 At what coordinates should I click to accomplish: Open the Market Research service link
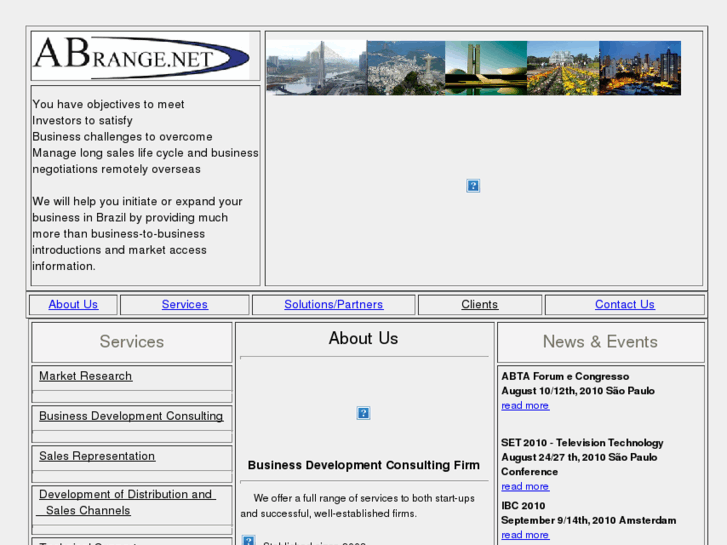pos(85,376)
